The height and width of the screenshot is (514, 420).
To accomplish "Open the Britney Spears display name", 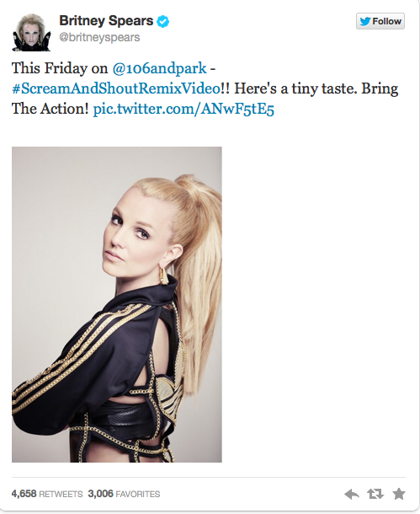I will click(x=106, y=21).
